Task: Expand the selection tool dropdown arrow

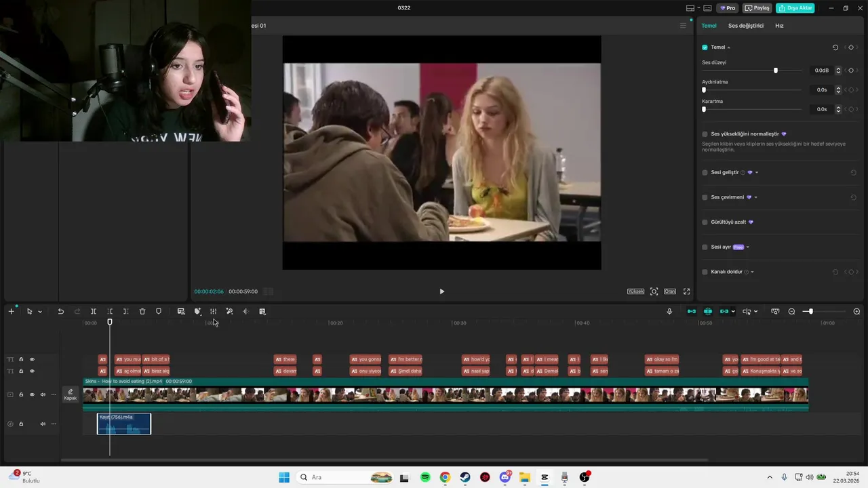Action: pos(40,312)
